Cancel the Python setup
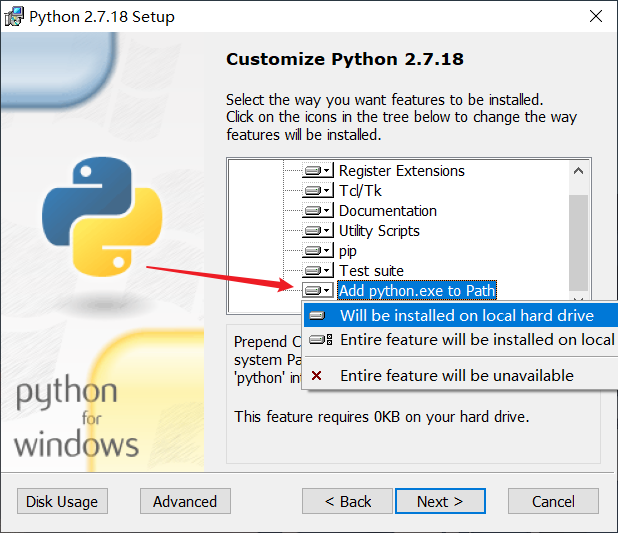Image resolution: width=618 pixels, height=533 pixels. click(553, 501)
